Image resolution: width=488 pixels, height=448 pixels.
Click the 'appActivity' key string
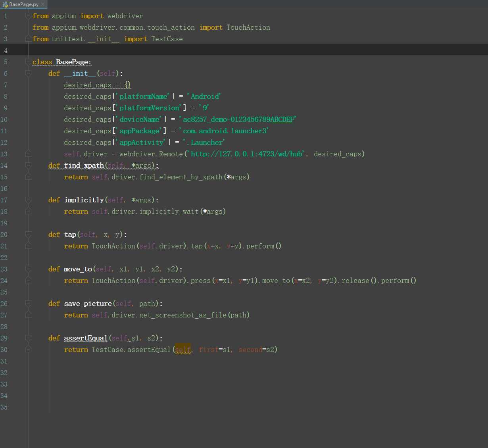pyautogui.click(x=140, y=142)
